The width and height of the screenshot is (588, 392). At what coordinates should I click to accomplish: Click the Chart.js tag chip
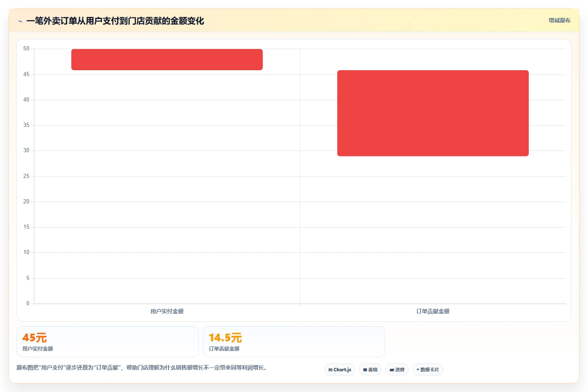click(340, 370)
